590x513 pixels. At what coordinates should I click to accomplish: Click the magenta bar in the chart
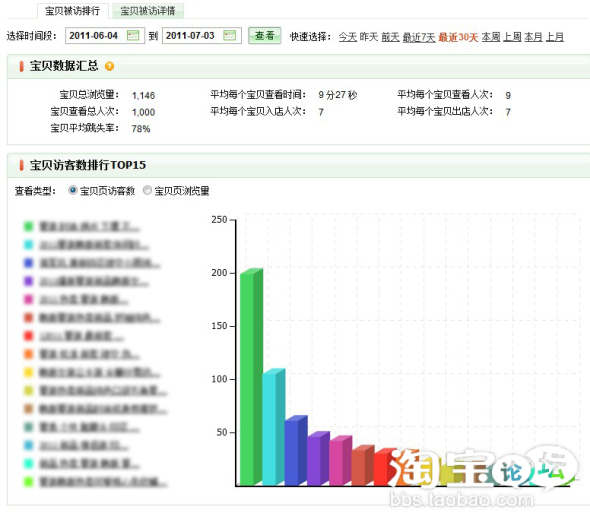point(341,461)
